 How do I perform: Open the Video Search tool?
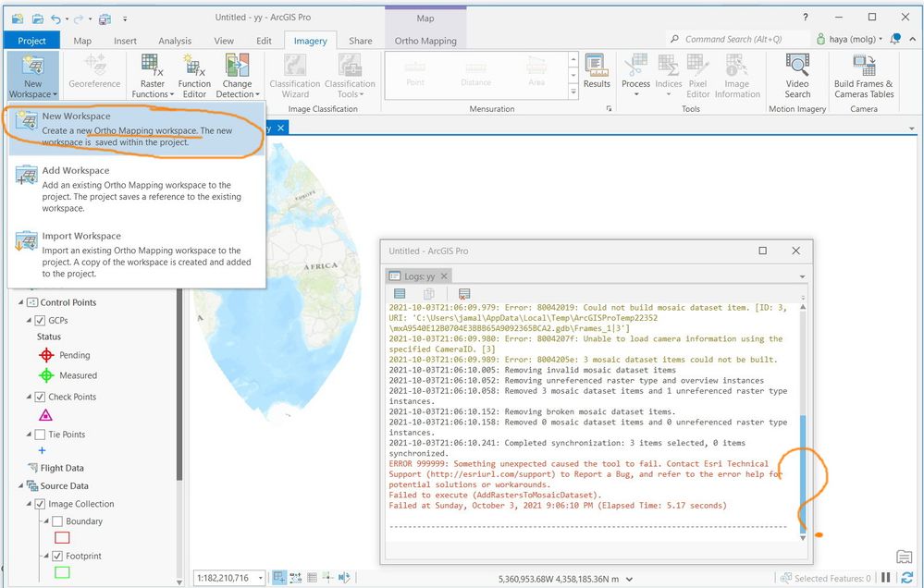tap(796, 76)
